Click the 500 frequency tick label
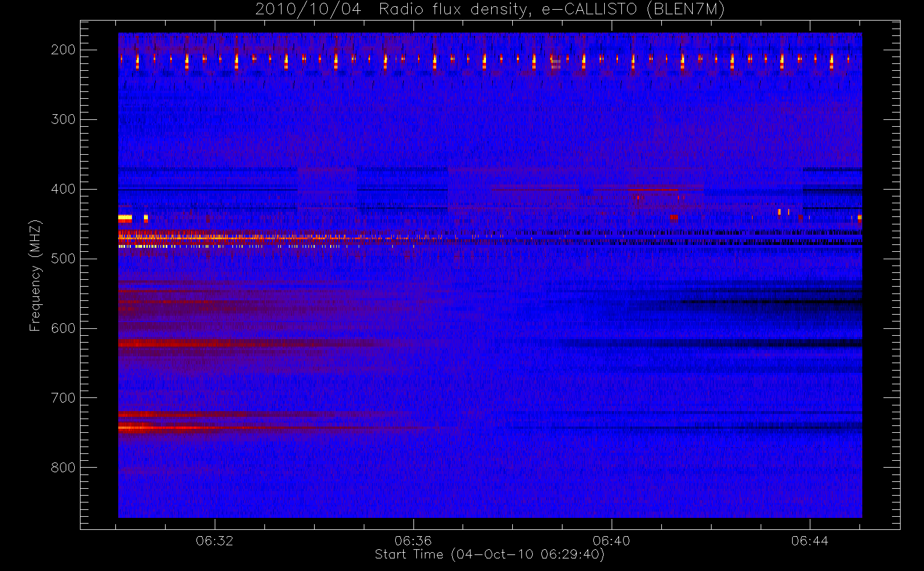 63,259
